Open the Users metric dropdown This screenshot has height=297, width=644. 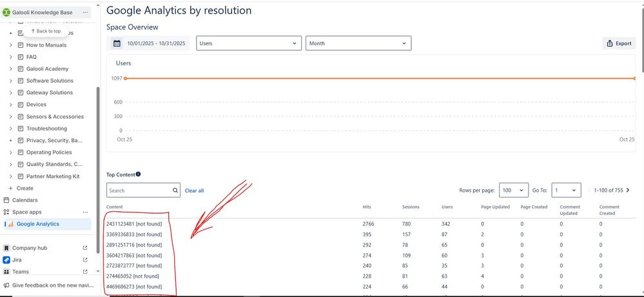(x=249, y=43)
